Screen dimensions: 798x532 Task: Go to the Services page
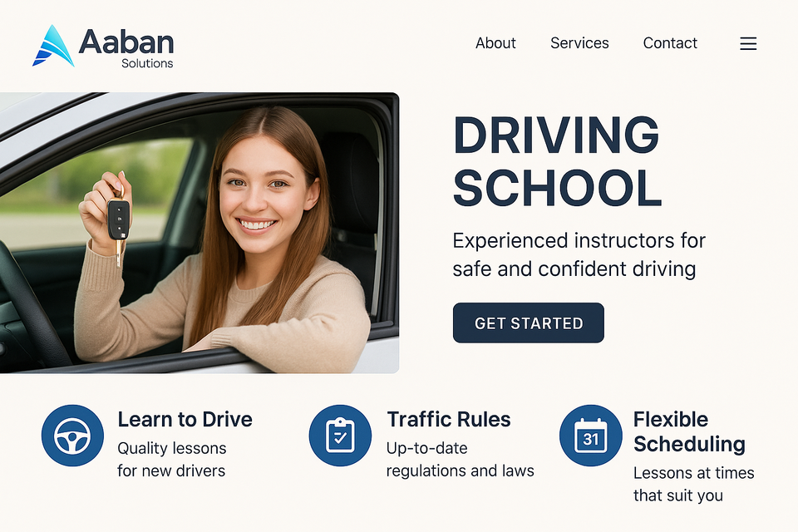(579, 43)
